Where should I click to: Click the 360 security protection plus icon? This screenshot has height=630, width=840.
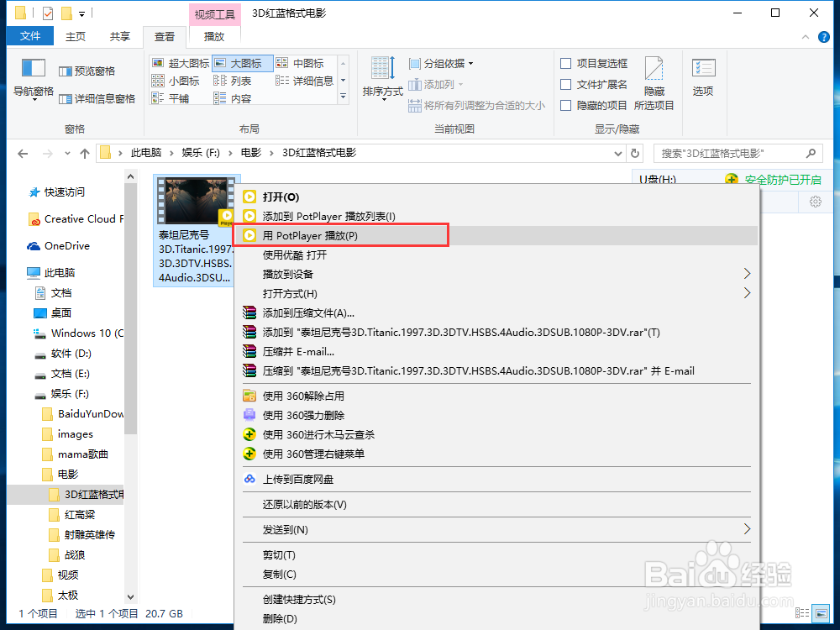pos(732,180)
